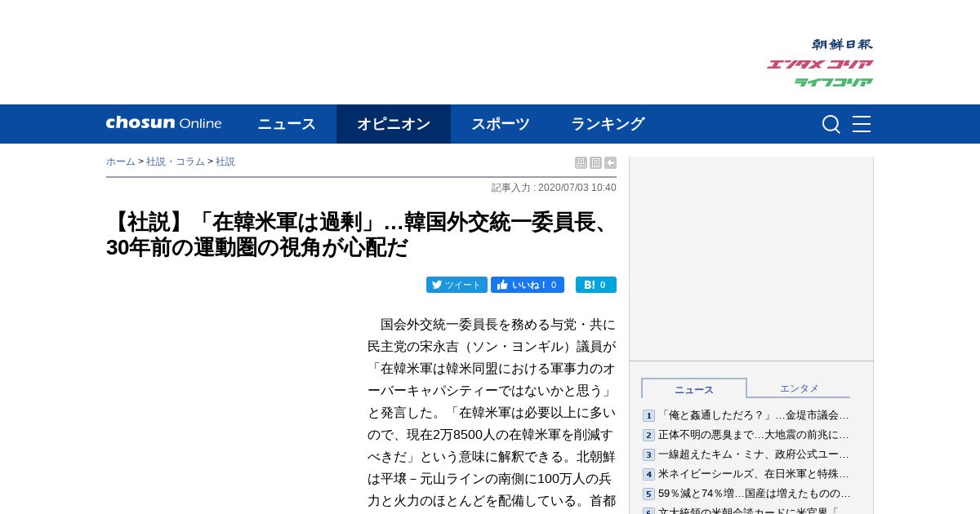Switch to the エンタメ ranking tab
The image size is (980, 514).
click(799, 388)
